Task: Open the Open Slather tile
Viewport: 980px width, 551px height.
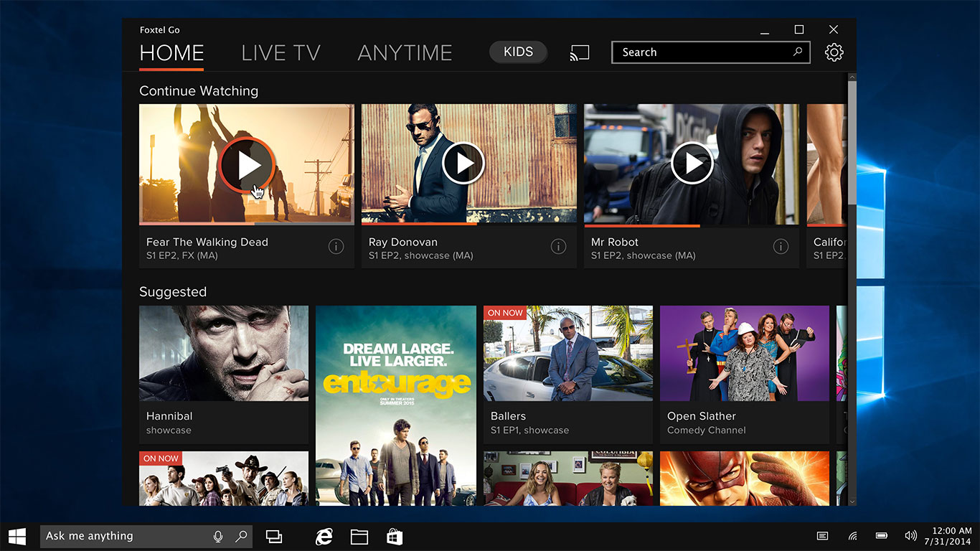Action: 745,375
